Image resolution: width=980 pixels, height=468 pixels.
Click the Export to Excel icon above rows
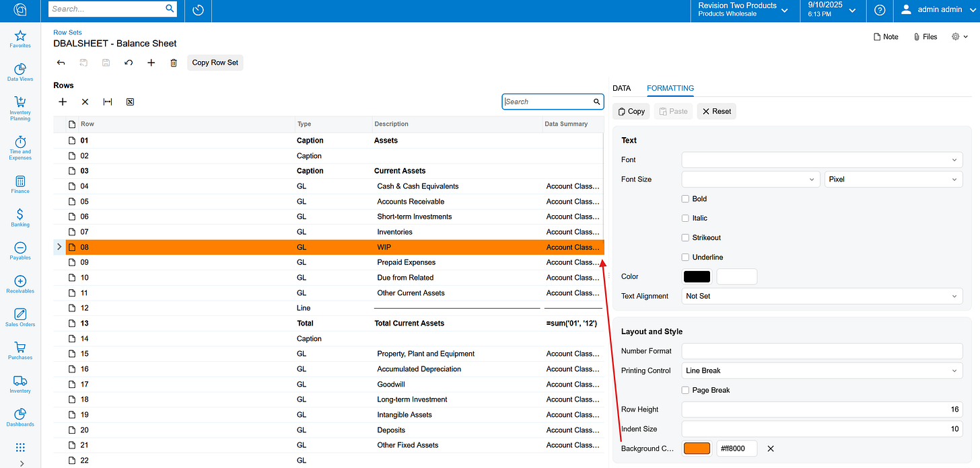[x=130, y=102]
